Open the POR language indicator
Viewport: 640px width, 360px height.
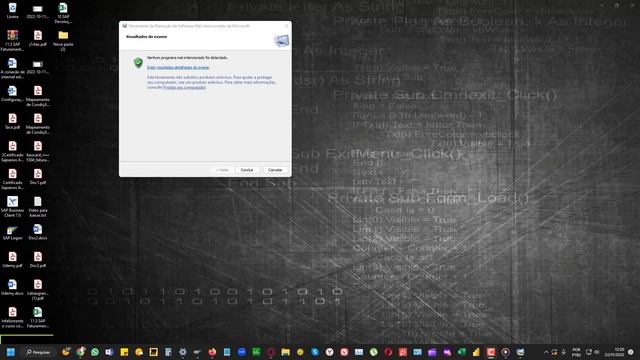point(576,352)
